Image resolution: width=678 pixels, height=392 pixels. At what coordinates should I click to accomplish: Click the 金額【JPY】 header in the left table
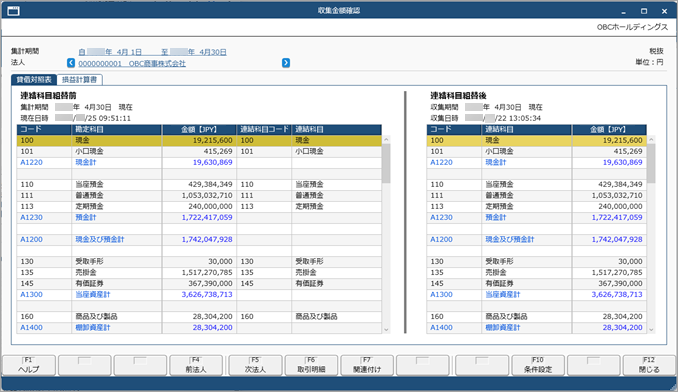(x=199, y=129)
